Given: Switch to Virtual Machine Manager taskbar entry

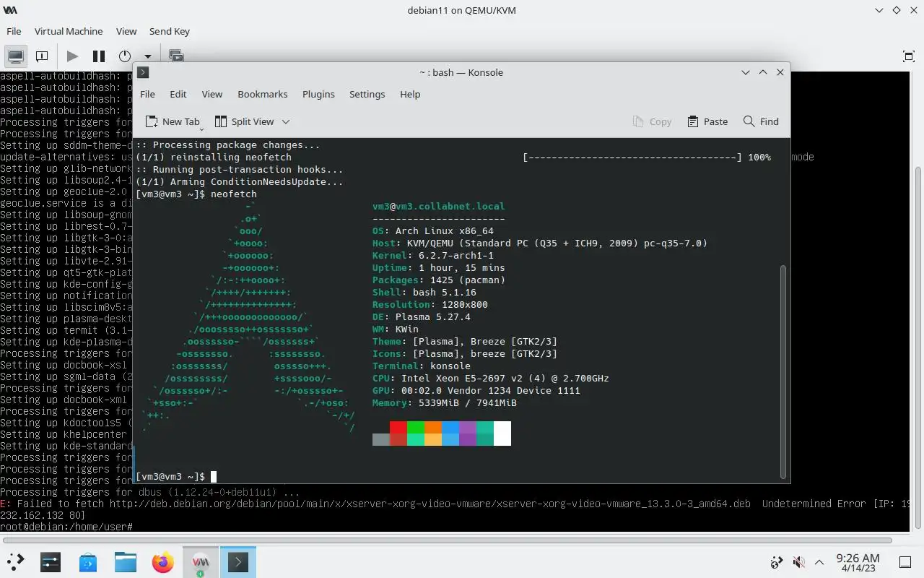Looking at the screenshot, I should click(201, 561).
